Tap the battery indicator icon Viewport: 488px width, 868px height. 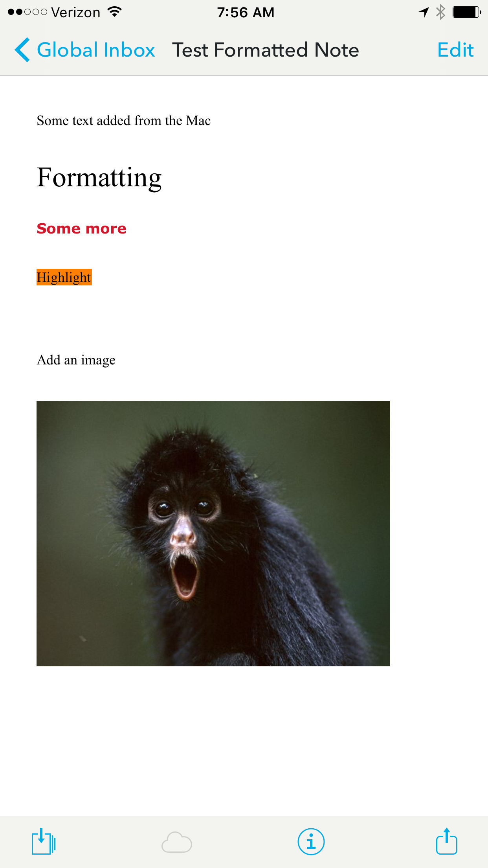[x=467, y=12]
